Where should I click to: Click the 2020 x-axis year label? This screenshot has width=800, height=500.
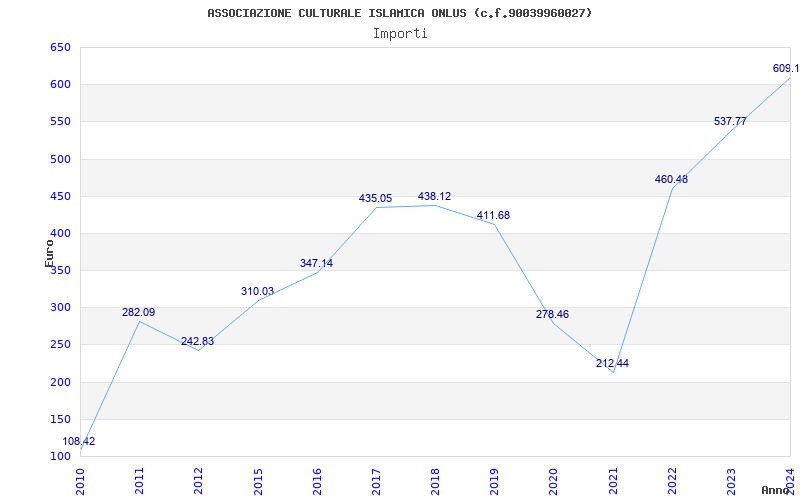[554, 482]
